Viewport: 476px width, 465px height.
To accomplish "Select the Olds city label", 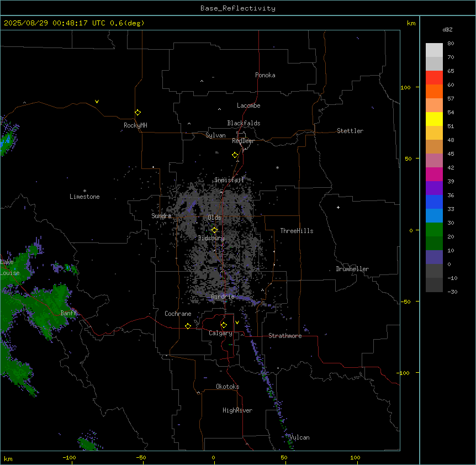I will (214, 218).
